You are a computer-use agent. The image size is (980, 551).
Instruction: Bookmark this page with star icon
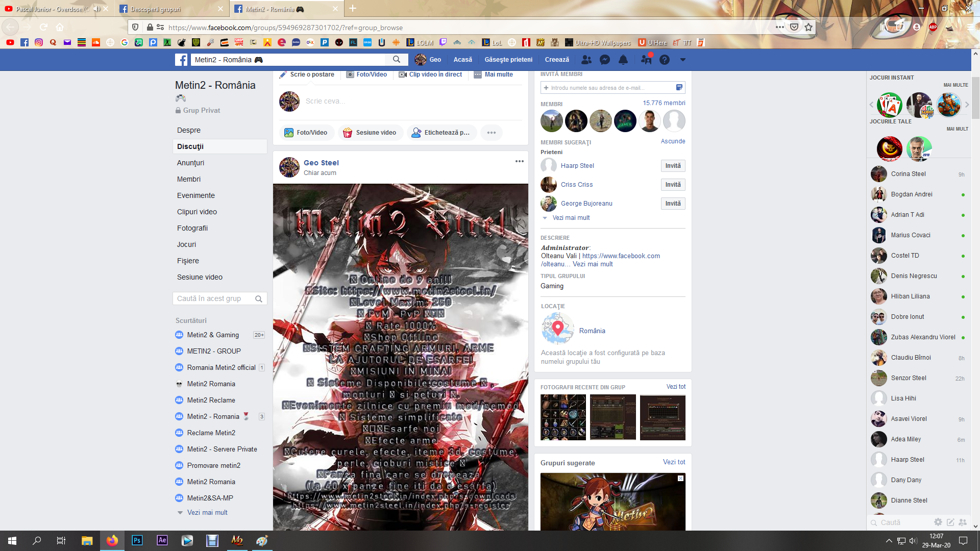click(x=808, y=28)
